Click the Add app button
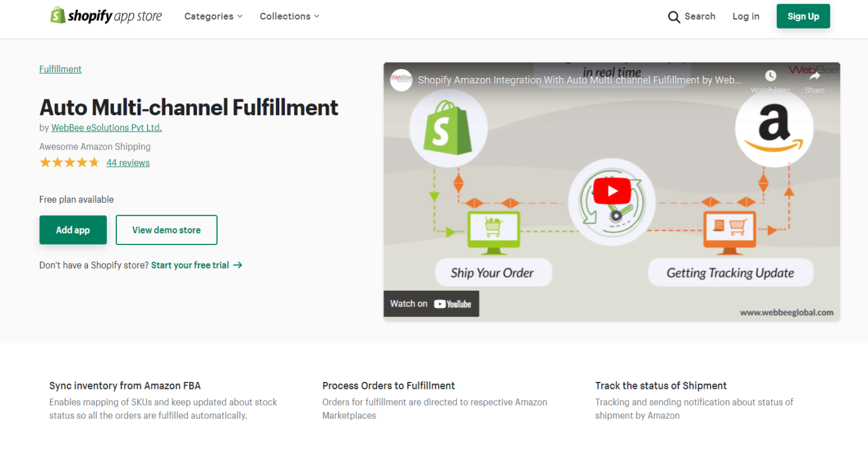868x456 pixels. [x=73, y=230]
